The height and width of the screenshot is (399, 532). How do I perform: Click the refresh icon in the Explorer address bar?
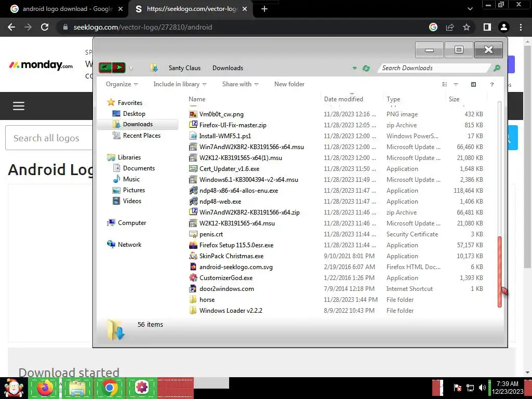click(x=366, y=68)
